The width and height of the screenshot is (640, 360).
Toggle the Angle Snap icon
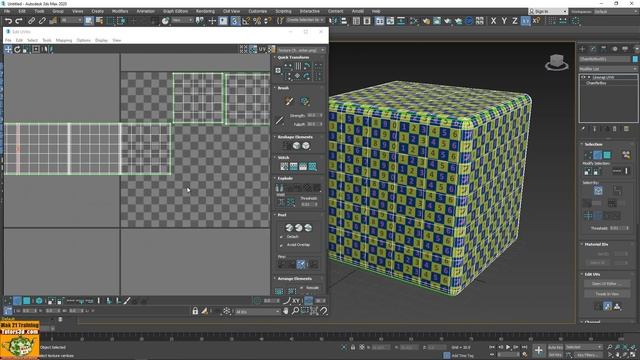246,21
